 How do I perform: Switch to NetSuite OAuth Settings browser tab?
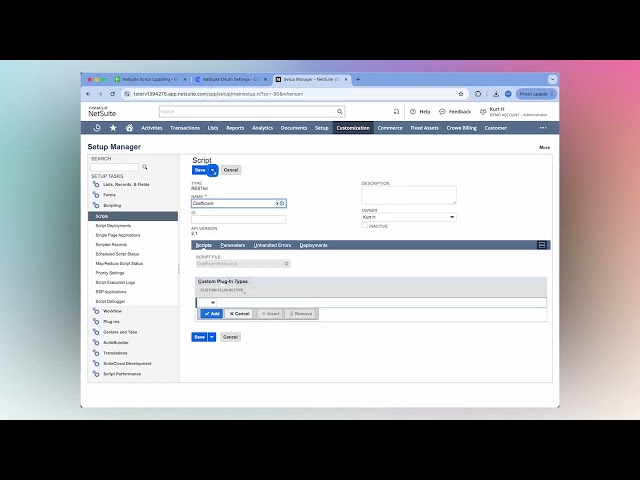click(x=231, y=80)
